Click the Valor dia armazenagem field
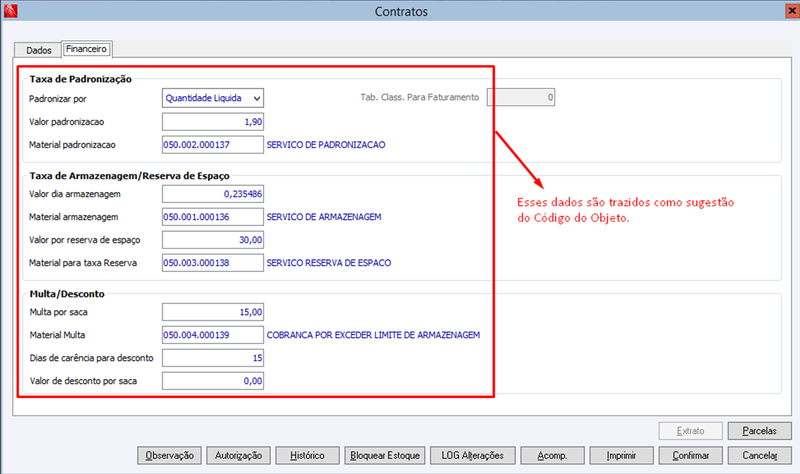The image size is (800, 474). 213,194
